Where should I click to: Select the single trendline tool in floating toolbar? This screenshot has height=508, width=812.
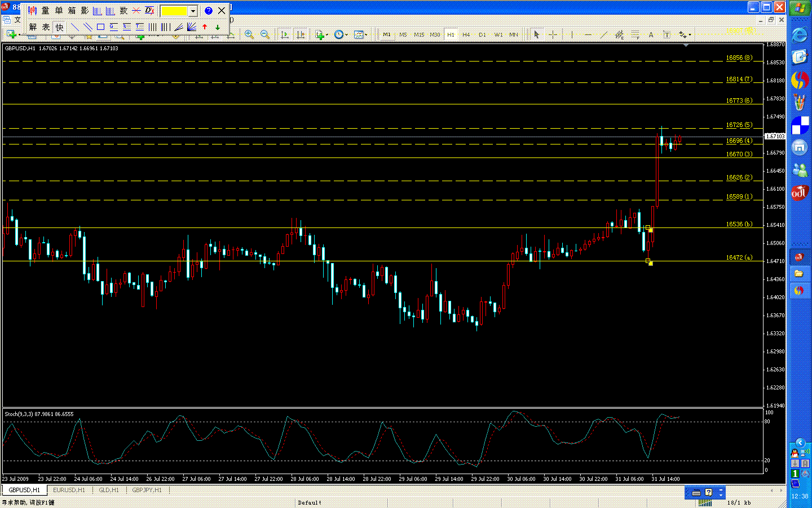(x=74, y=27)
